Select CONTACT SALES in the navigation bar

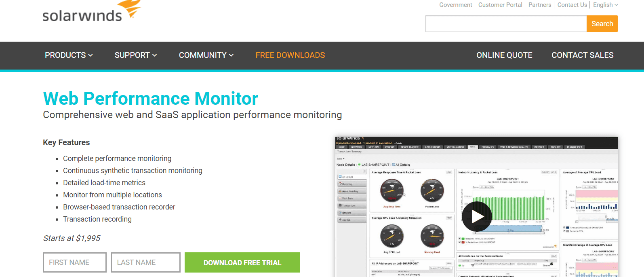point(582,55)
